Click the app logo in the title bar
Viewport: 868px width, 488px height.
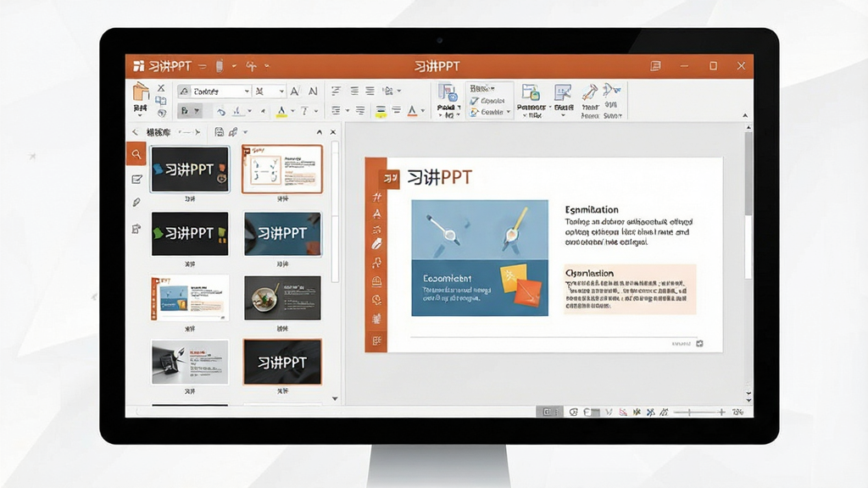pyautogui.click(x=138, y=66)
